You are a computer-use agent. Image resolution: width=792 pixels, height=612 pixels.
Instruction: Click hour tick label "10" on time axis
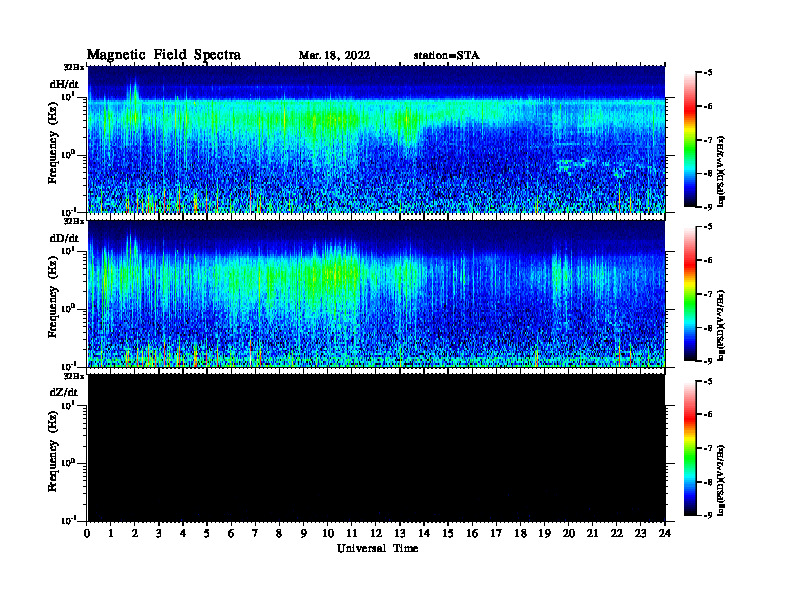pyautogui.click(x=328, y=534)
